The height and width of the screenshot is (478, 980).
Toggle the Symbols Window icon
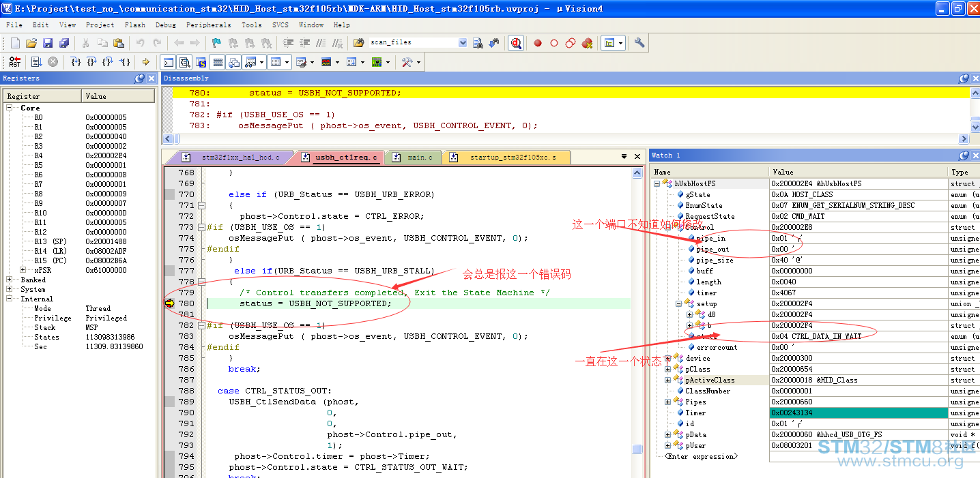pos(201,62)
